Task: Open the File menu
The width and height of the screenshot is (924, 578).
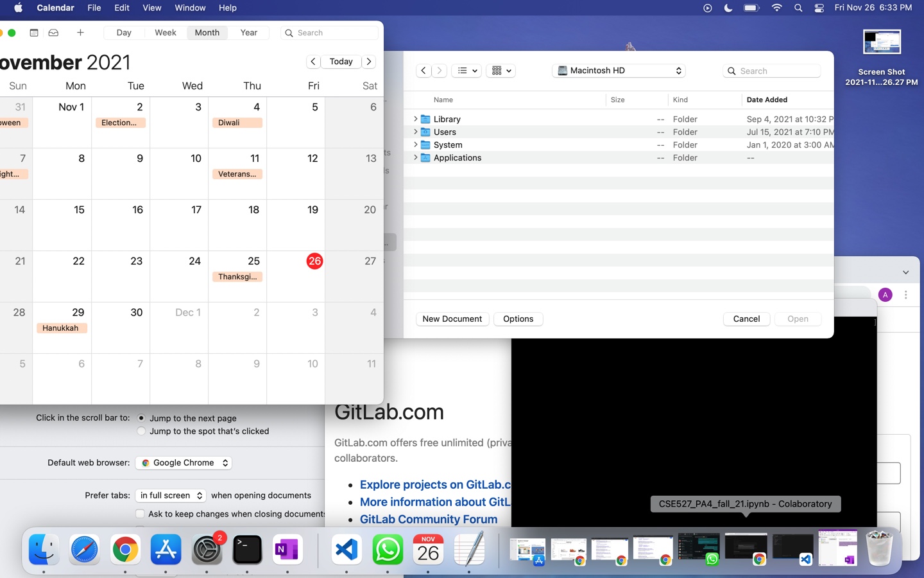Action: point(94,8)
